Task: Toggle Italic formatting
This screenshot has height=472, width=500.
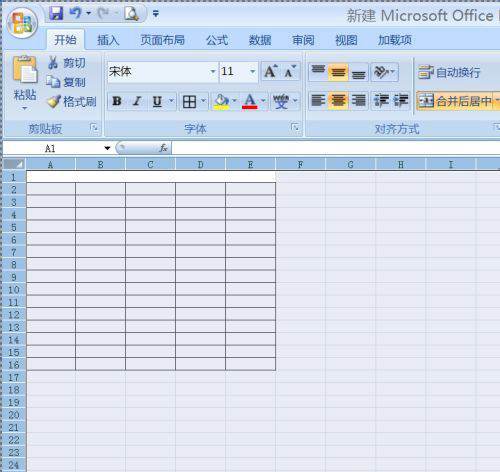Action: click(x=137, y=101)
